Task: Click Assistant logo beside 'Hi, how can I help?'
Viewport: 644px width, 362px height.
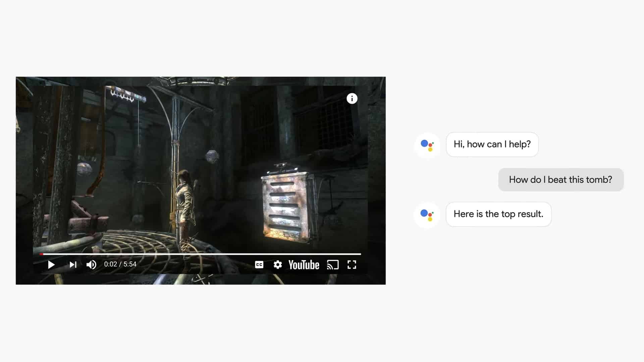Action: pos(427,145)
